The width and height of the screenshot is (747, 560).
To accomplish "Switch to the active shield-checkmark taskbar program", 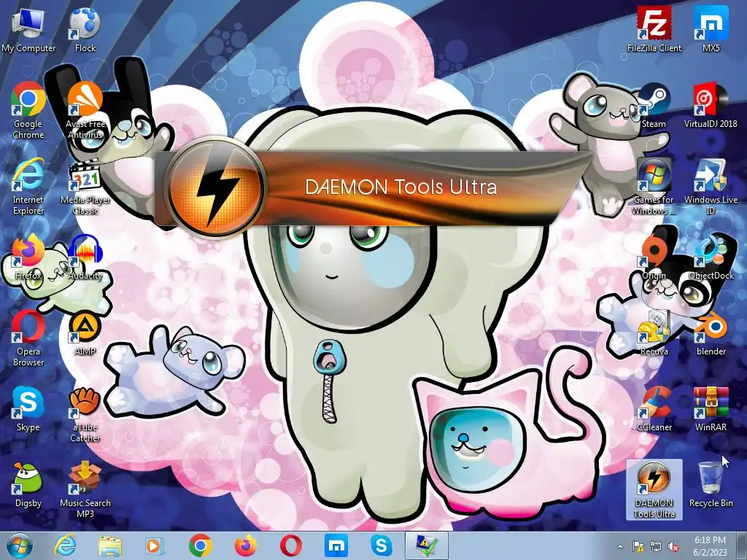I will tap(426, 545).
